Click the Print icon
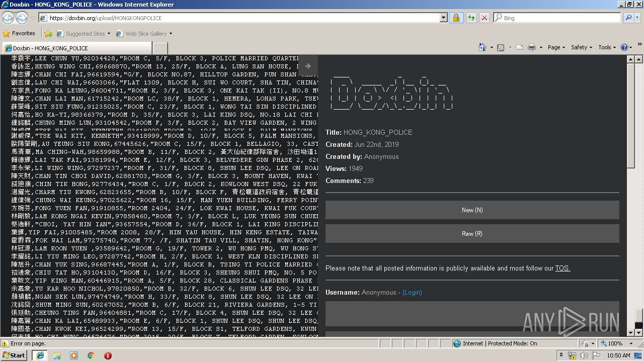Image resolution: width=644 pixels, height=362 pixels. (x=532, y=47)
